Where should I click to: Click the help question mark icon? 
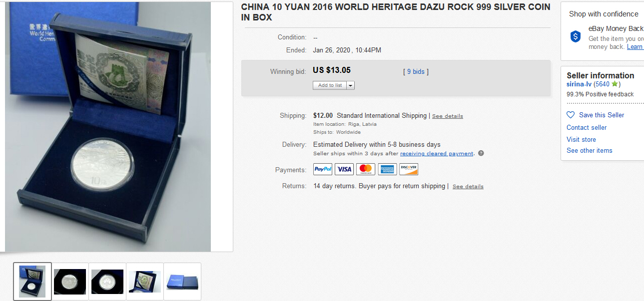(481, 153)
